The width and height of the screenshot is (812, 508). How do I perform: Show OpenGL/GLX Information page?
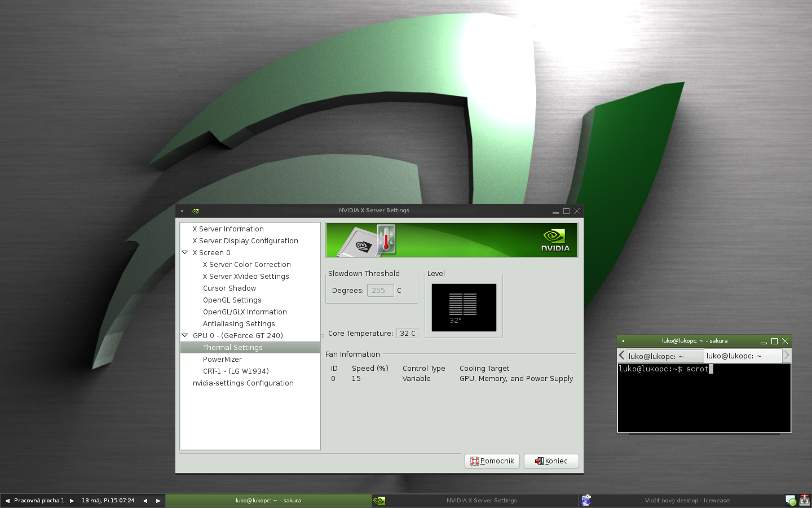(x=245, y=312)
